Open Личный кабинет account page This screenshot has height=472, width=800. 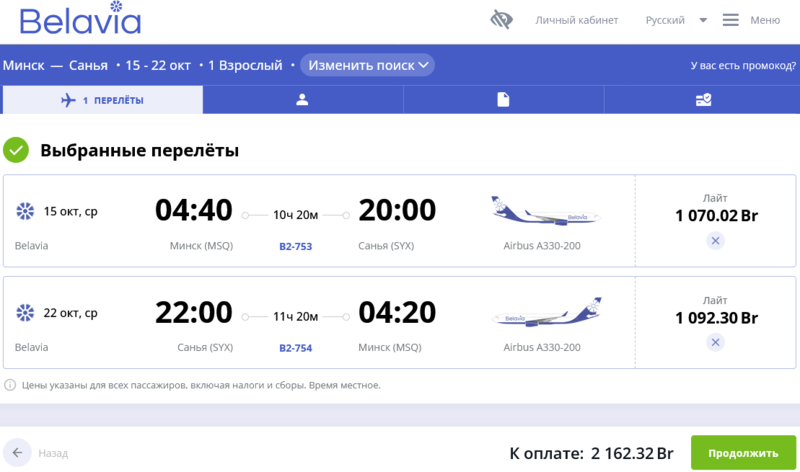tap(576, 20)
